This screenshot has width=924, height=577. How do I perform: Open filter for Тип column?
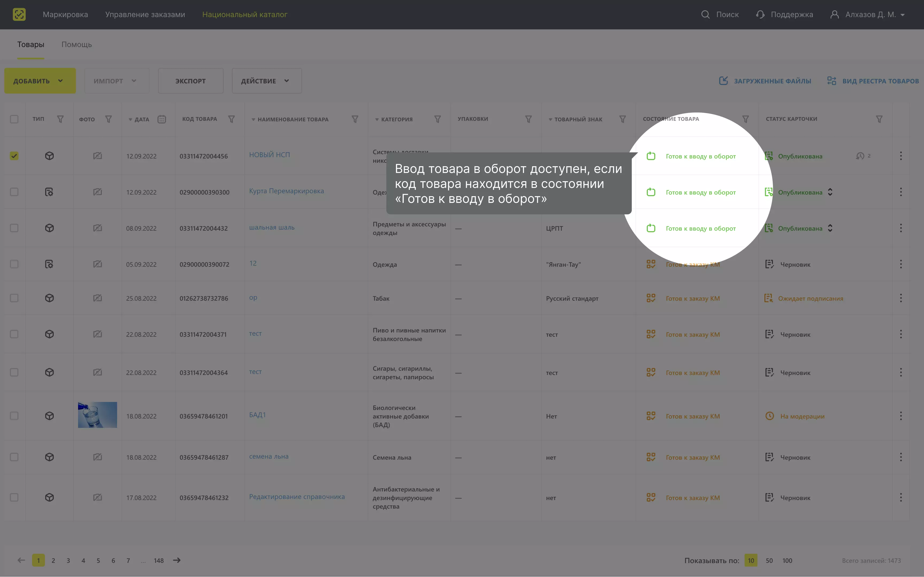[x=60, y=119]
